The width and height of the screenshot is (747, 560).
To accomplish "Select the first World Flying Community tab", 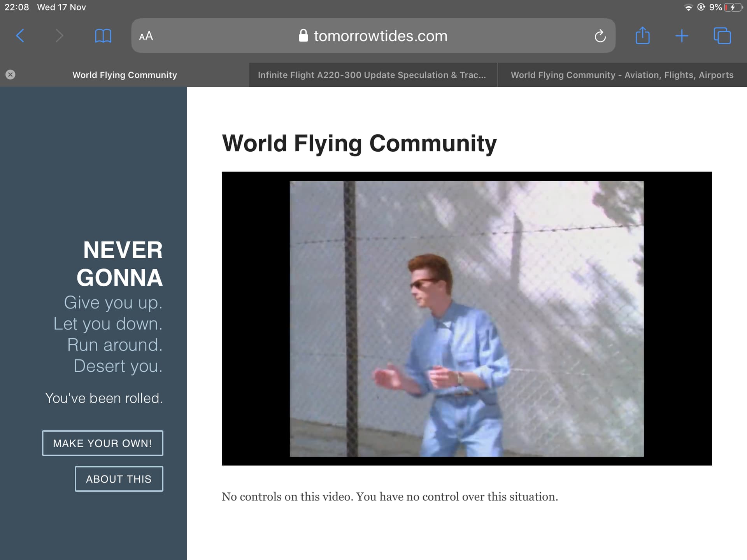I will [x=124, y=75].
